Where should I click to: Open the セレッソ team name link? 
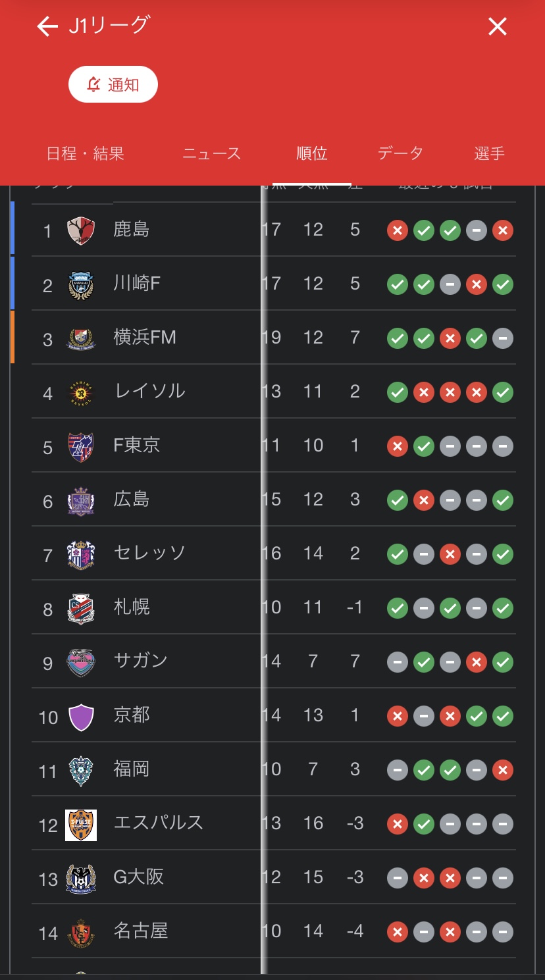[x=149, y=553]
